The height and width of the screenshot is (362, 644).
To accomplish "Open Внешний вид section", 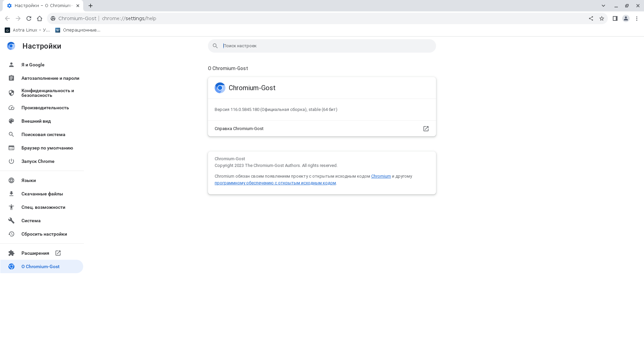I will tap(42, 121).
